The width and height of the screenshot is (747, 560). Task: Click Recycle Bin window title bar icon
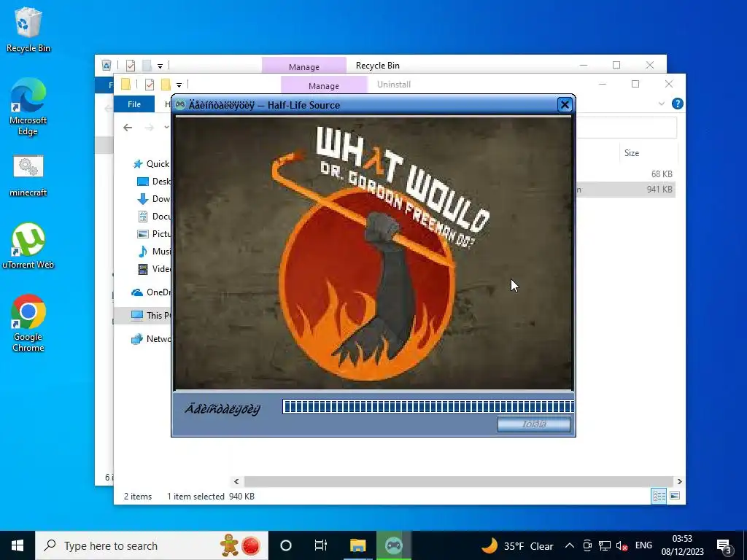click(107, 65)
